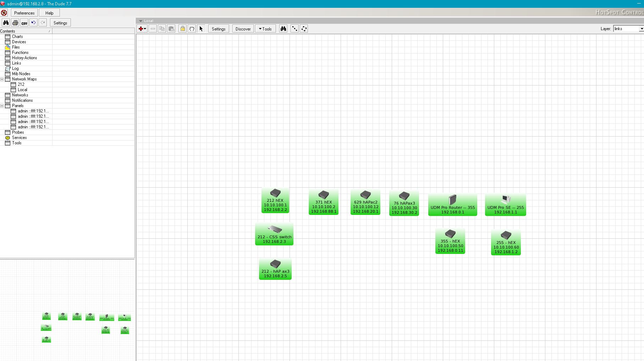Open the Log tree item
644x361 pixels.
click(15, 68)
